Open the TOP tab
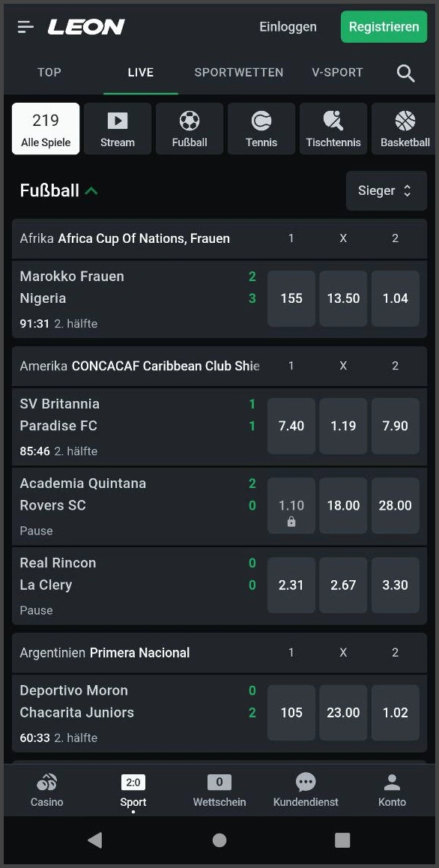This screenshot has width=439, height=868. click(x=49, y=73)
